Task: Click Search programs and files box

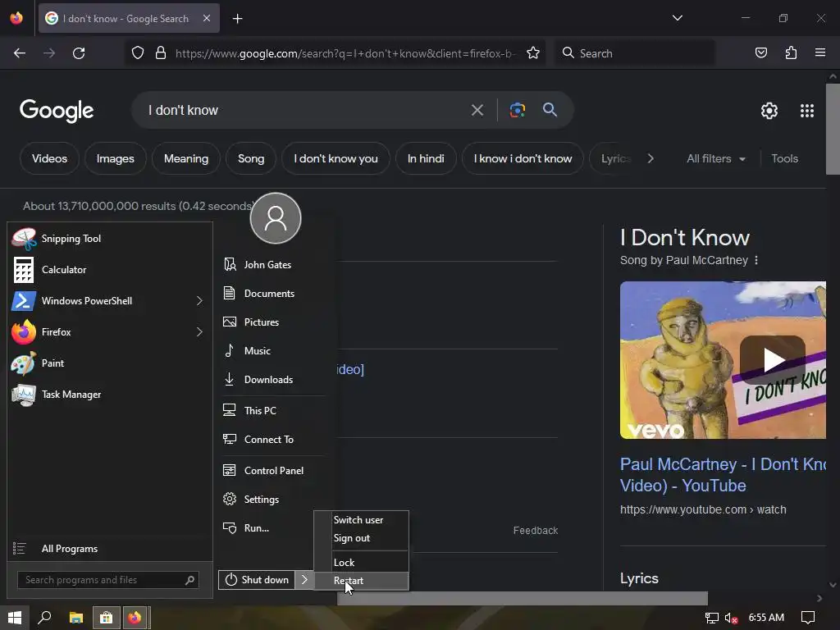Action: pos(108,580)
